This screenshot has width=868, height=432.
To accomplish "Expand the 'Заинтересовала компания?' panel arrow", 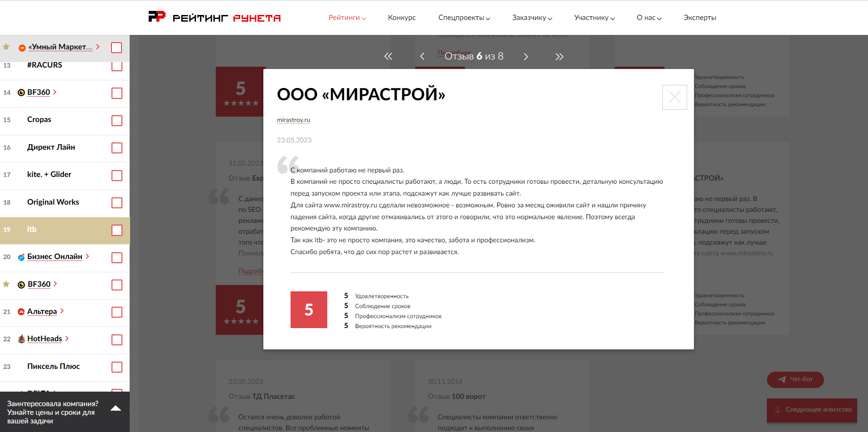I will (x=116, y=408).
